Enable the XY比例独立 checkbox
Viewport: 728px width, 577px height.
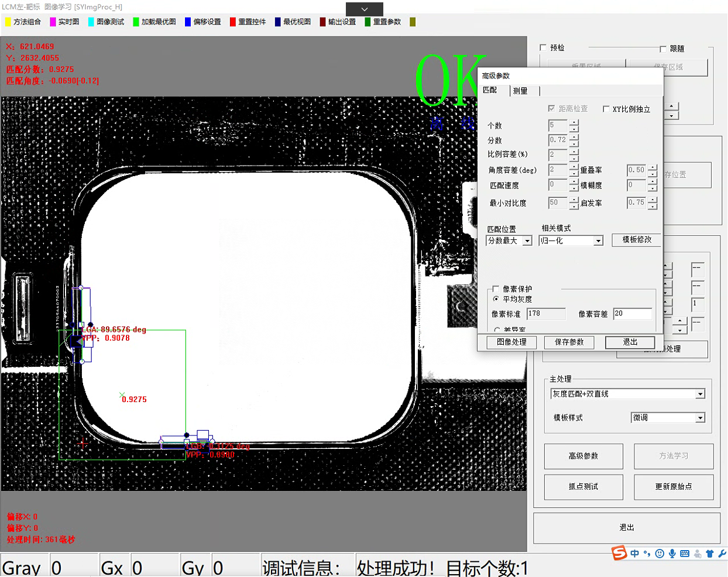(x=606, y=109)
